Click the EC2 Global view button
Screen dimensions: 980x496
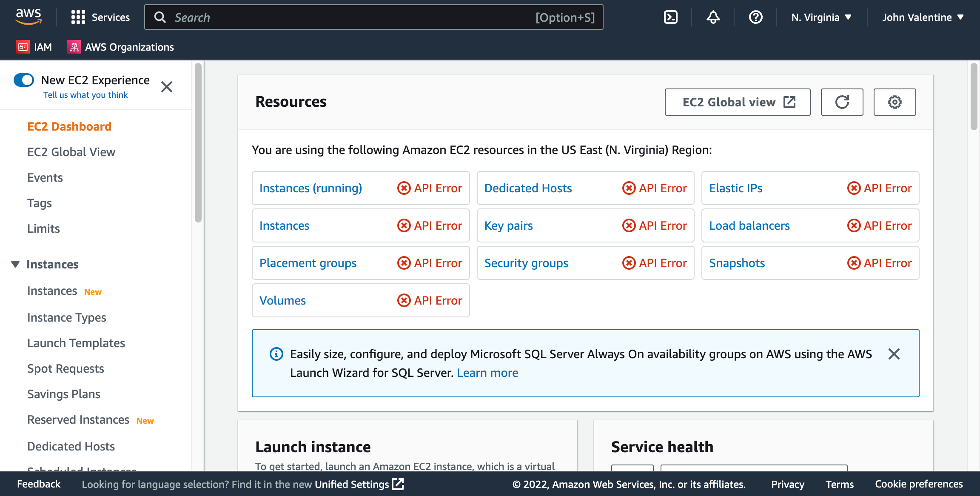(738, 102)
